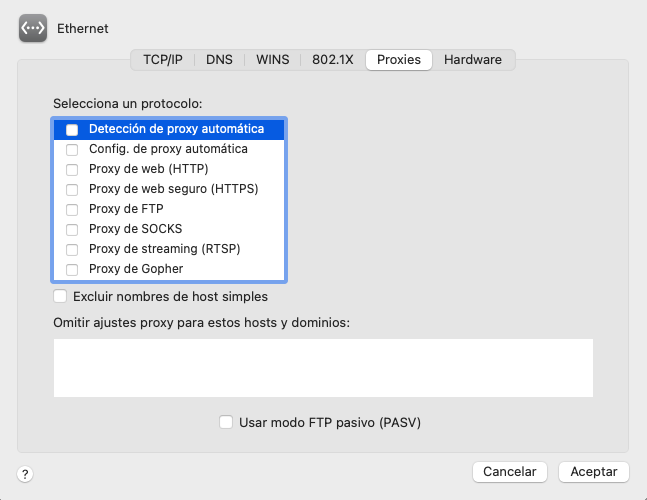Toggle Excluir nombres de host simples
Viewport: 647px width, 500px height.
[61, 296]
